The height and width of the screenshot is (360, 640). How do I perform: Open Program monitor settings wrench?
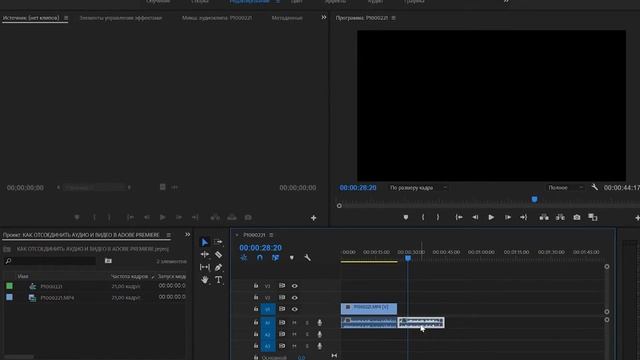tap(595, 187)
